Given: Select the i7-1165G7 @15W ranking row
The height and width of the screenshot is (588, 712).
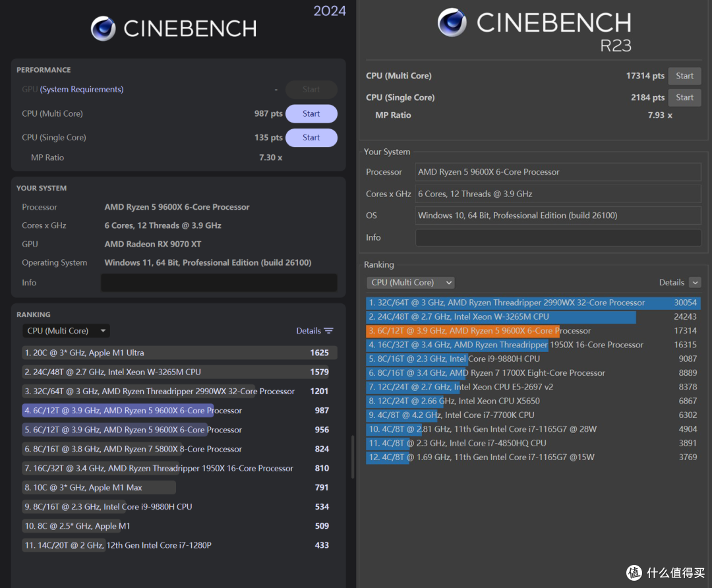Looking at the screenshot, I should pyautogui.click(x=533, y=457).
